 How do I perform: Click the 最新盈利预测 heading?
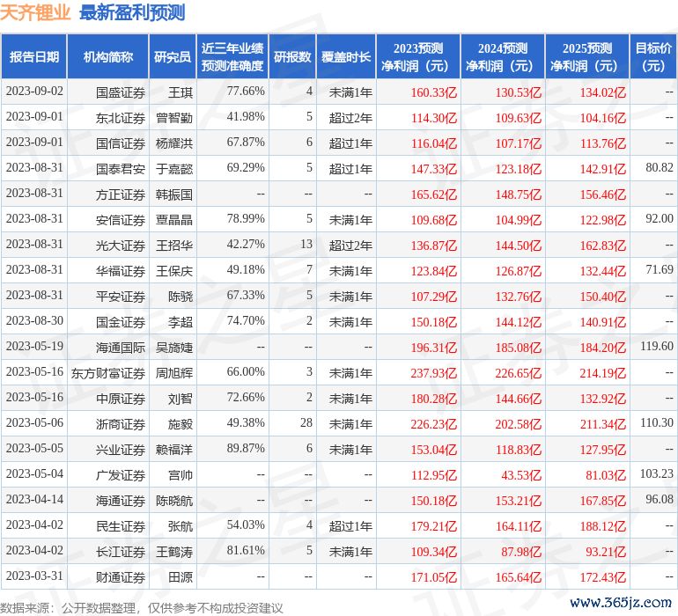[x=132, y=12]
